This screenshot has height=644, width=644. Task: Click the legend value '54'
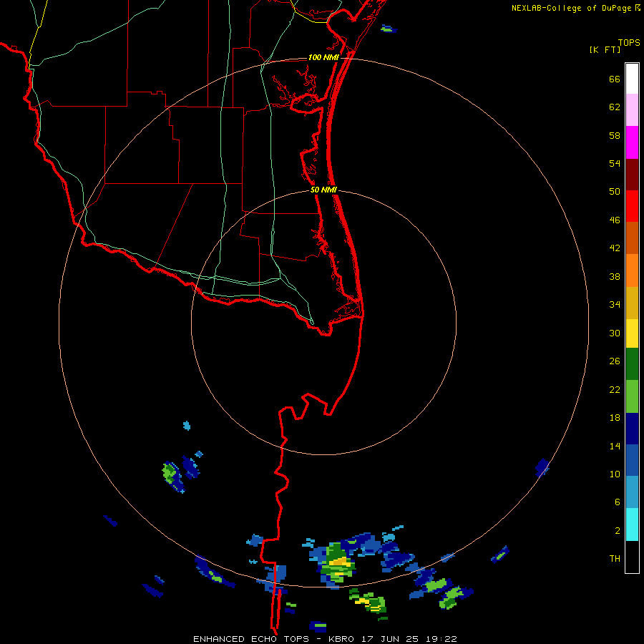(615, 163)
